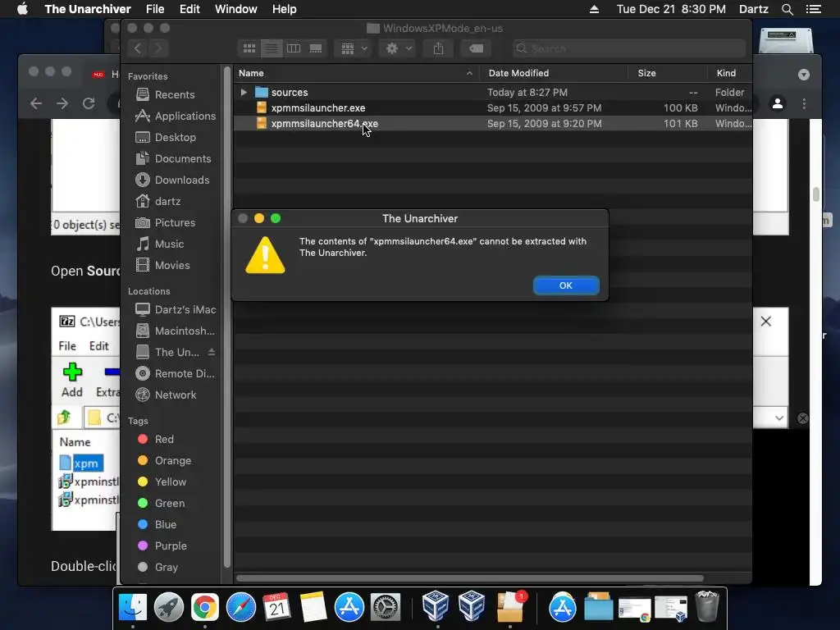Open the group-by arrangement dropdown
Screen dimensions: 840x630
tap(354, 48)
